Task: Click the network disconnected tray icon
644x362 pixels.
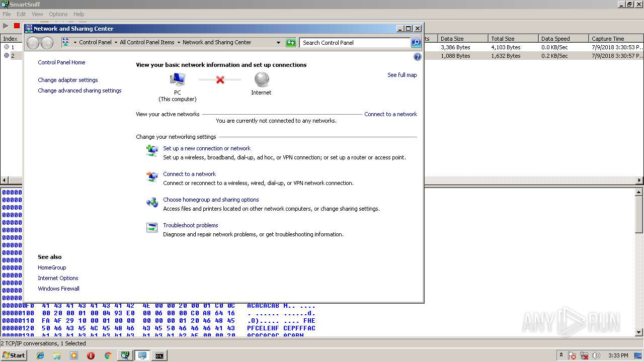Action: [x=585, y=355]
